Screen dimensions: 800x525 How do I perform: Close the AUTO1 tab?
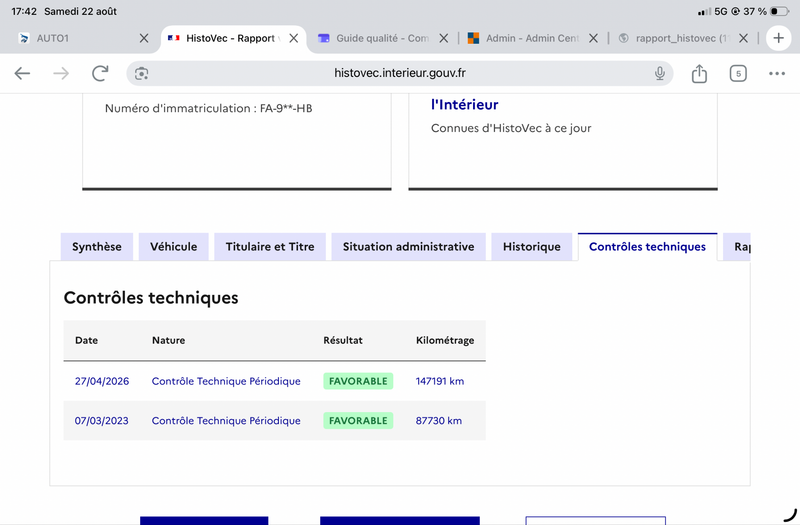(144, 38)
